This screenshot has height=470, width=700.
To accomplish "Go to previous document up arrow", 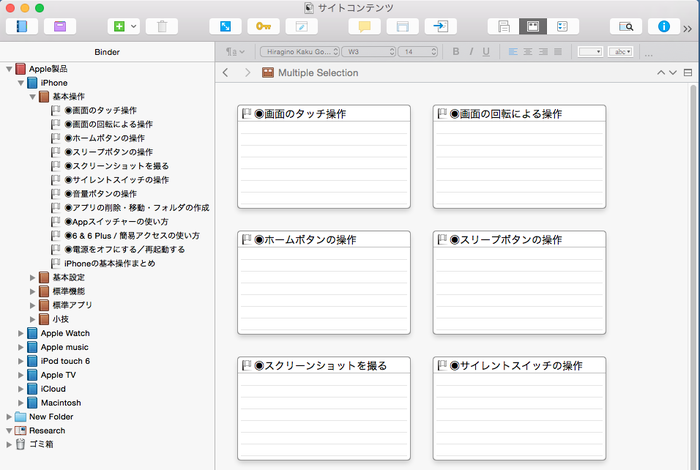I will (661, 72).
